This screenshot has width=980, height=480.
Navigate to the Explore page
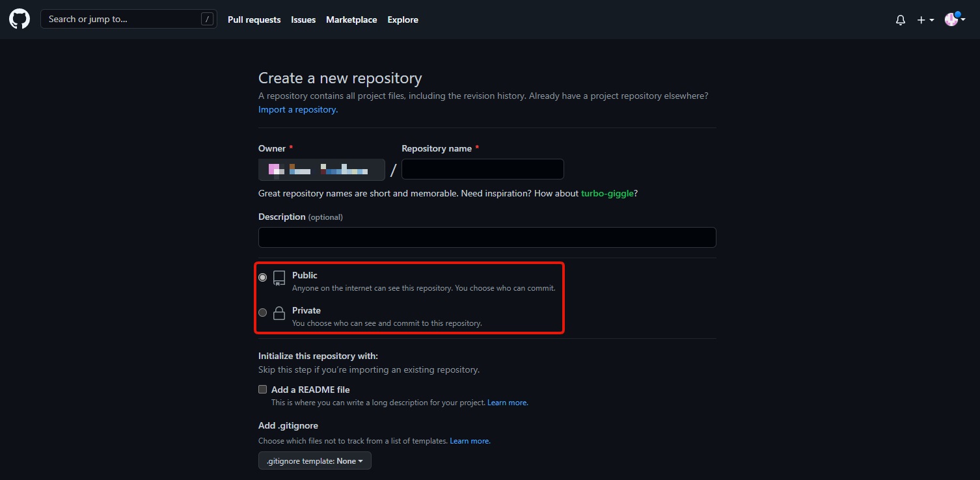click(403, 20)
